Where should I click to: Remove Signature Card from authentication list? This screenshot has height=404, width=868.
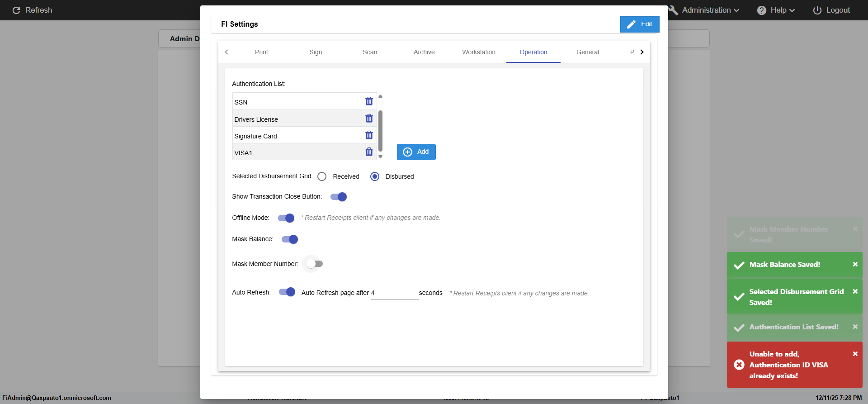click(369, 135)
